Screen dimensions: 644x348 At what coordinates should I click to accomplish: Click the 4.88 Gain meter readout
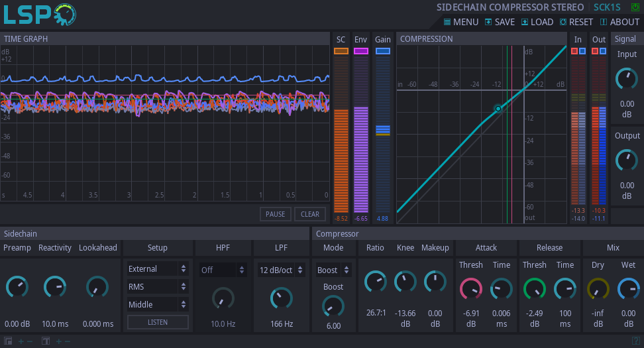(x=382, y=219)
